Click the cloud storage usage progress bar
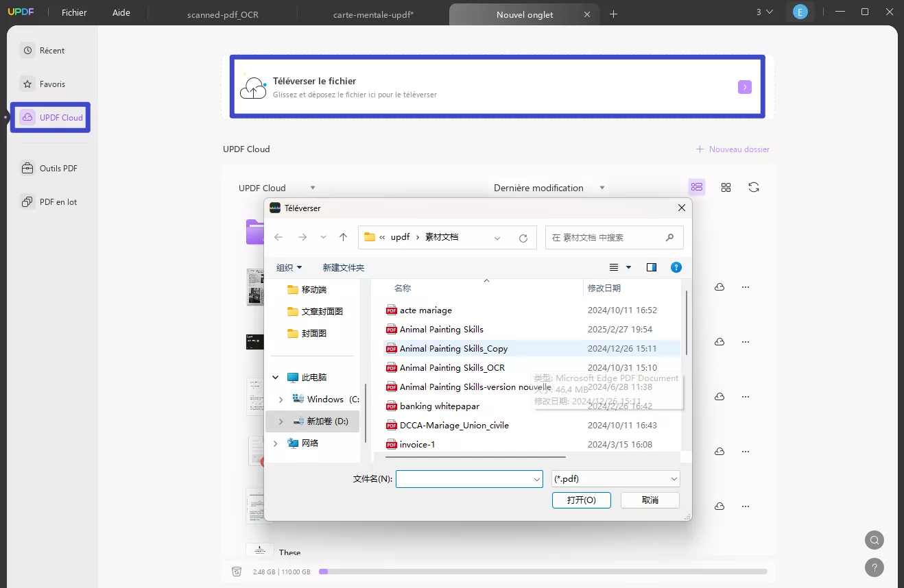Image resolution: width=904 pixels, height=588 pixels. pyautogui.click(x=543, y=572)
